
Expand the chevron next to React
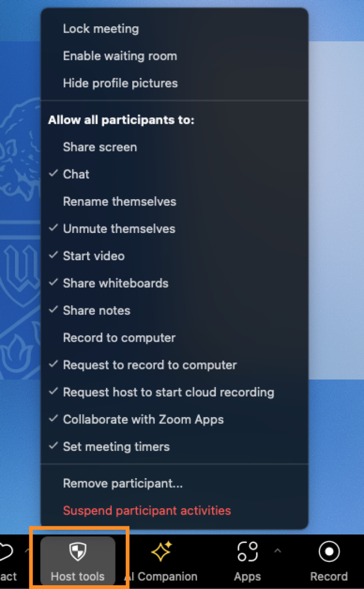click(x=27, y=550)
